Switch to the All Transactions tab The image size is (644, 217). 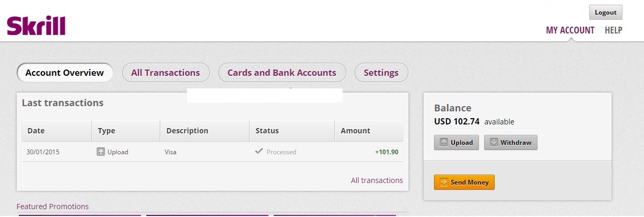(x=166, y=73)
